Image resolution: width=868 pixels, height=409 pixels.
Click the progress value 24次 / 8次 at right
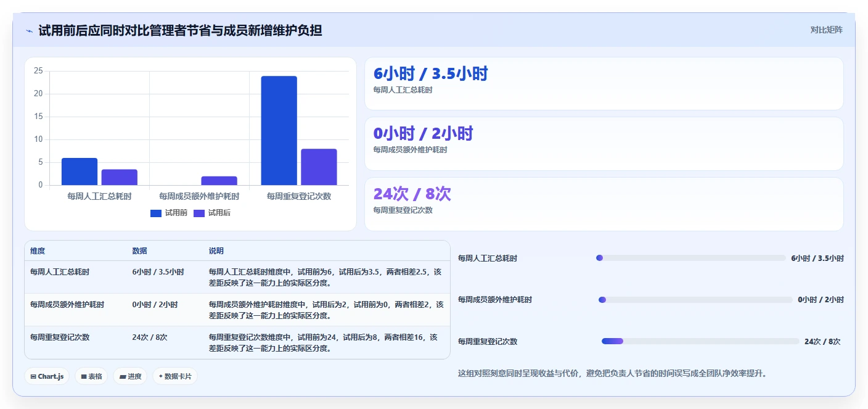point(822,342)
